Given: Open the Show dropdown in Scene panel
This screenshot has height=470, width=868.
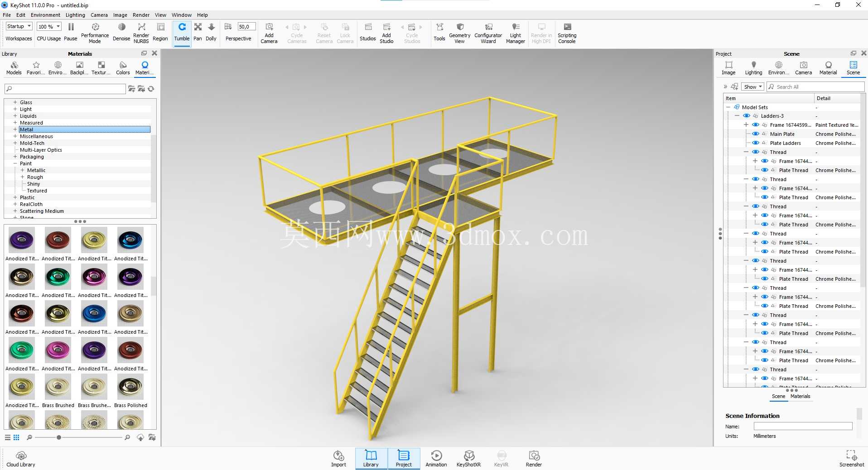Looking at the screenshot, I should (753, 87).
